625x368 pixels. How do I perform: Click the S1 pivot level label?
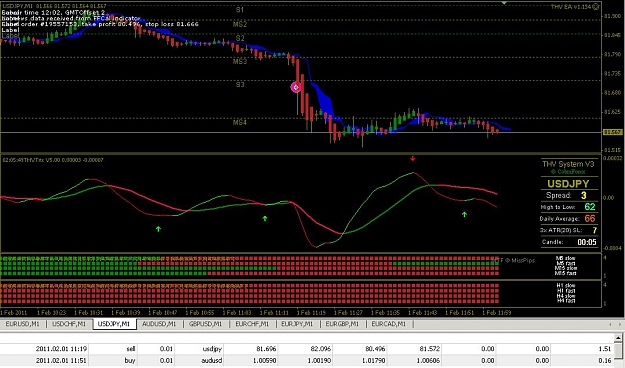(240, 10)
